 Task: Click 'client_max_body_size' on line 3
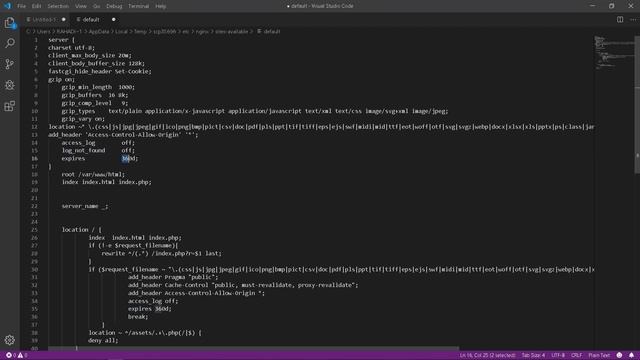click(82, 56)
